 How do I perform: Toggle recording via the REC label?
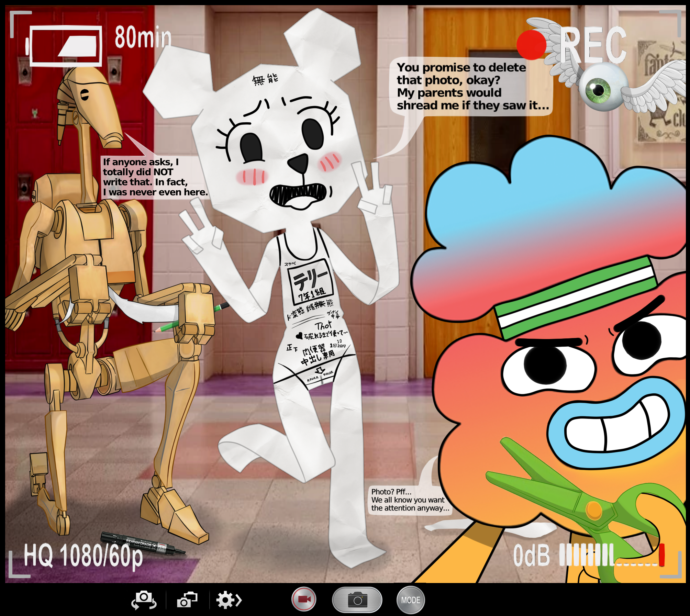click(x=593, y=45)
